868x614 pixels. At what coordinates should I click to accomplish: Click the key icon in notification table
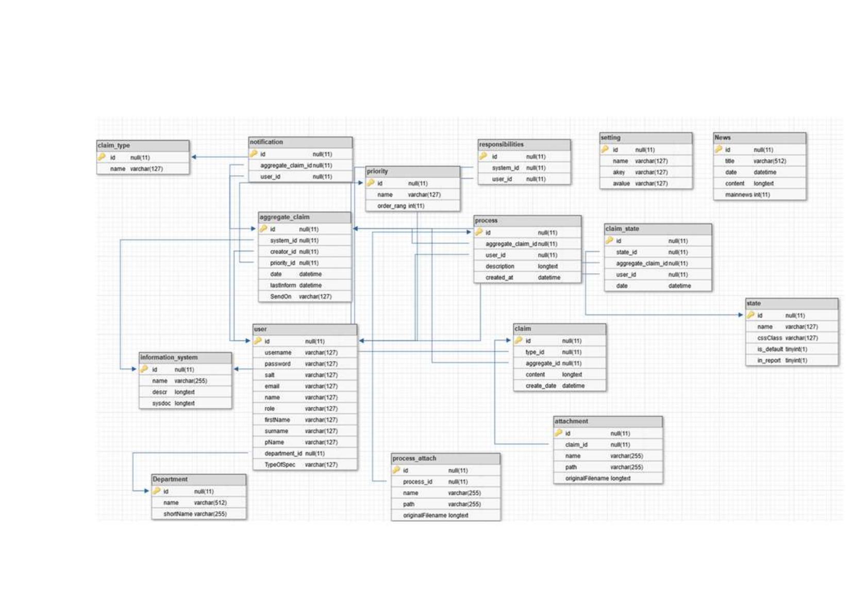(x=254, y=154)
